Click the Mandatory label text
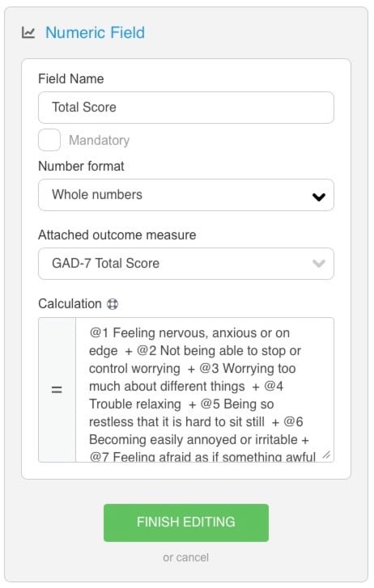Image resolution: width=374 pixels, height=588 pixels. point(99,140)
